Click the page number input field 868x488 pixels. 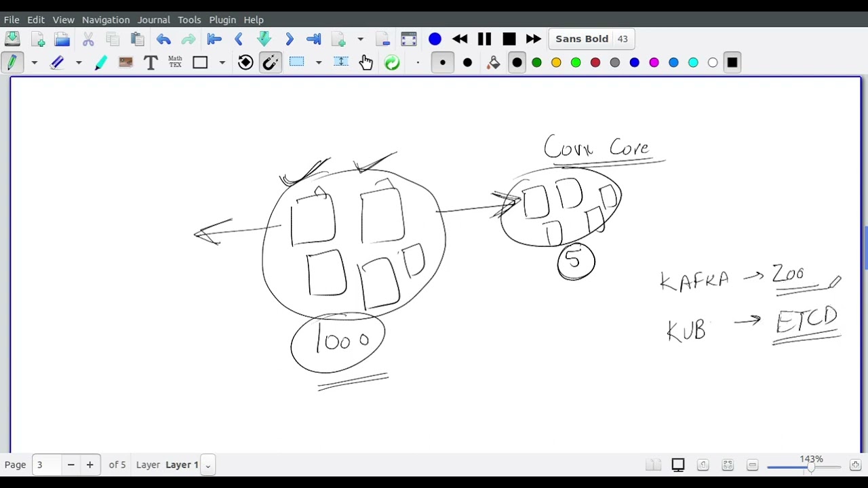point(47,465)
